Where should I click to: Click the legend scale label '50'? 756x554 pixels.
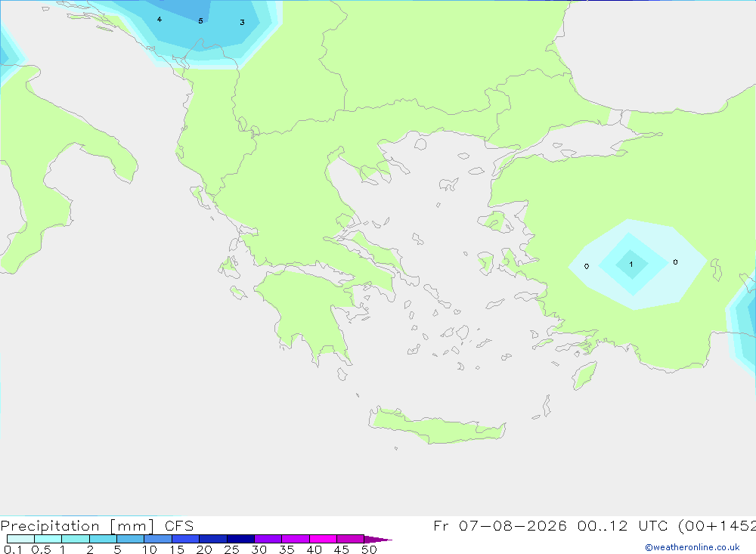coord(369,549)
